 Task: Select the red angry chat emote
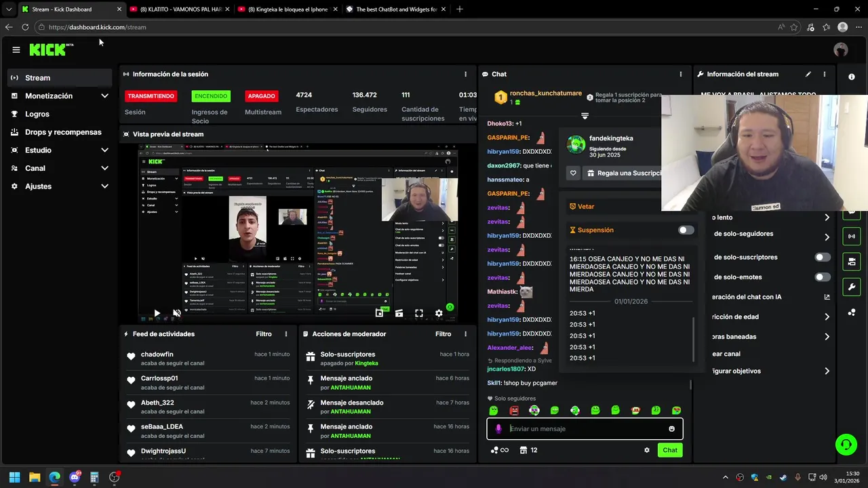(514, 410)
